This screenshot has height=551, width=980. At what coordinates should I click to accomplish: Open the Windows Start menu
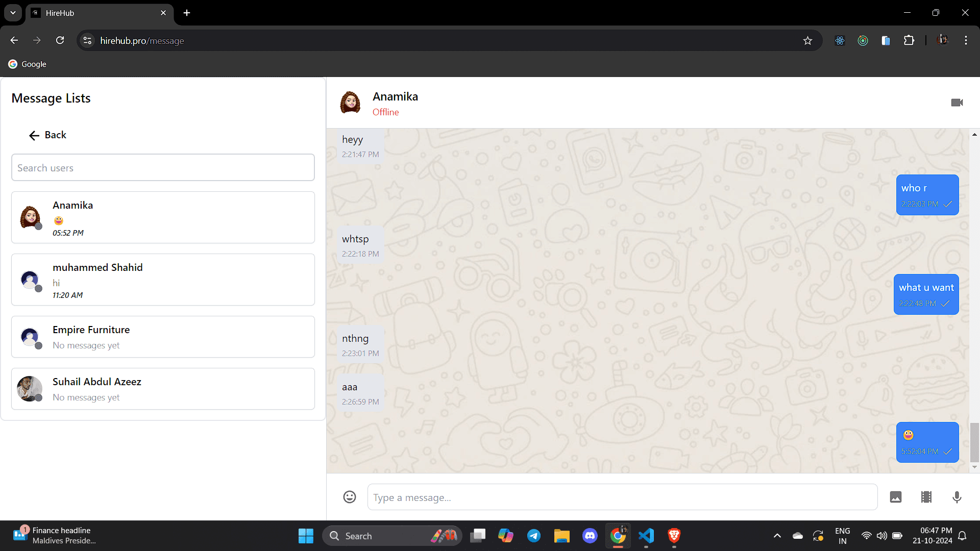click(x=306, y=536)
